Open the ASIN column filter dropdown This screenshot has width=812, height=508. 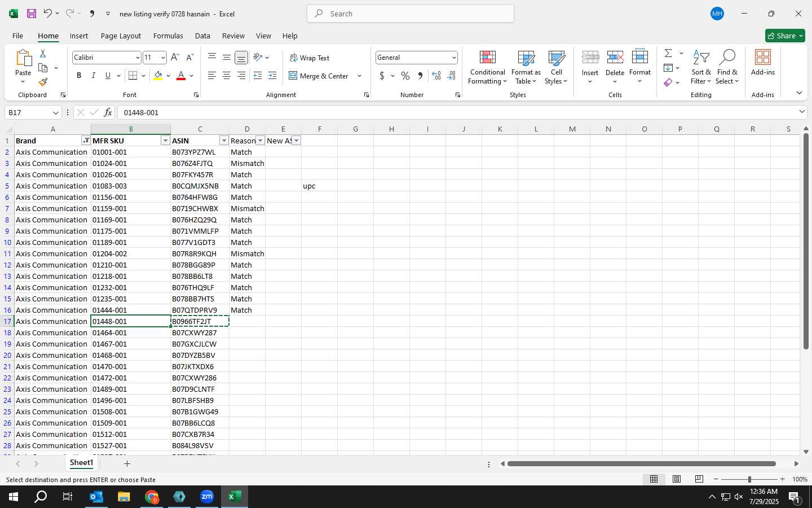224,141
